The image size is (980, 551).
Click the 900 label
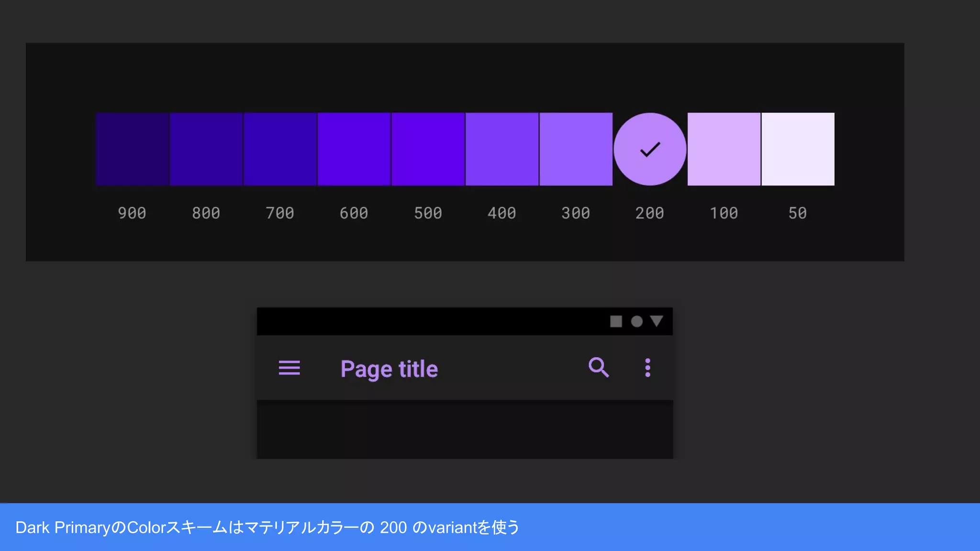(x=132, y=213)
